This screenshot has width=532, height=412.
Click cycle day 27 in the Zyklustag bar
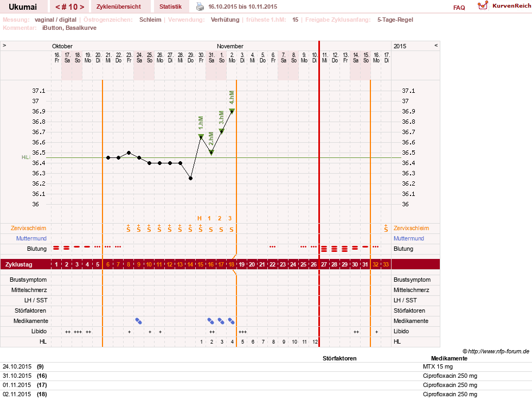click(x=324, y=264)
